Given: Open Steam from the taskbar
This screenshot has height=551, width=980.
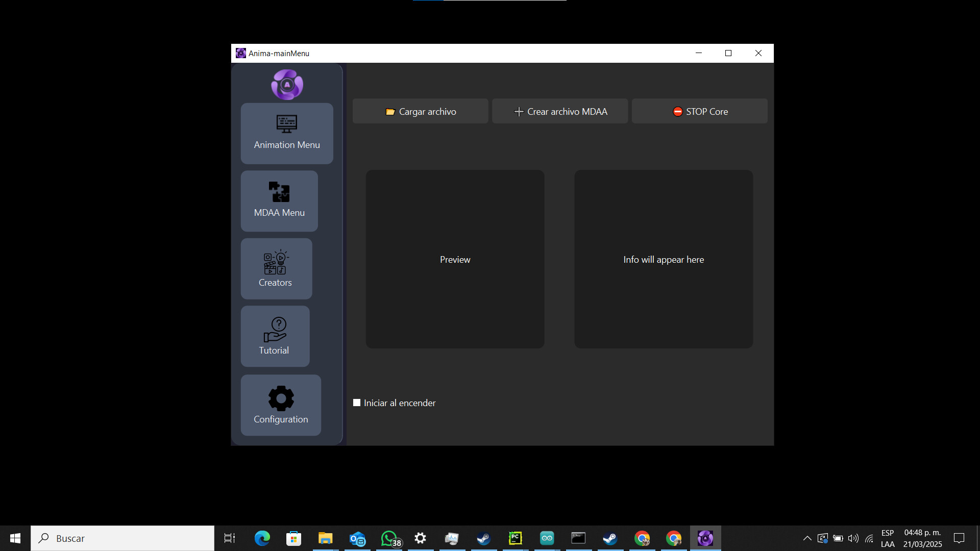Looking at the screenshot, I should pos(483,538).
